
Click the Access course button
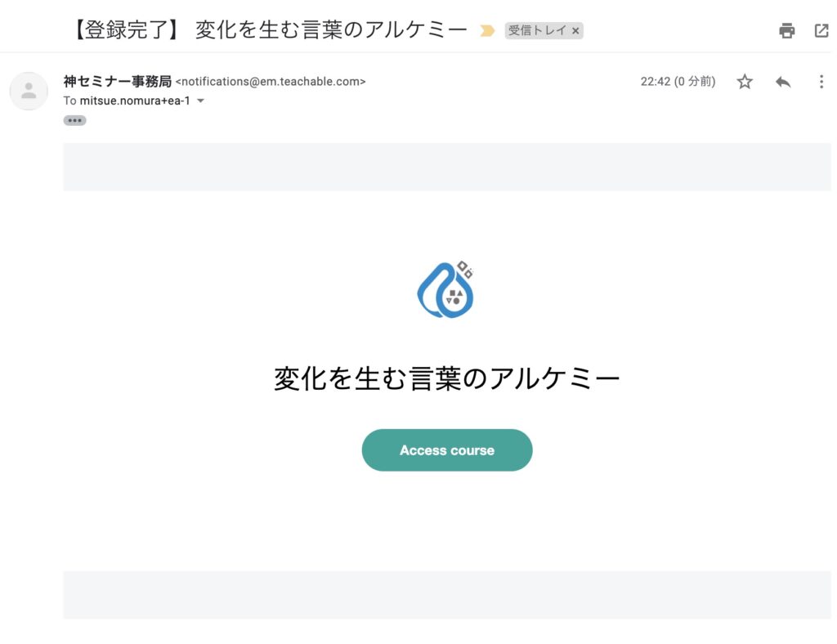click(447, 449)
